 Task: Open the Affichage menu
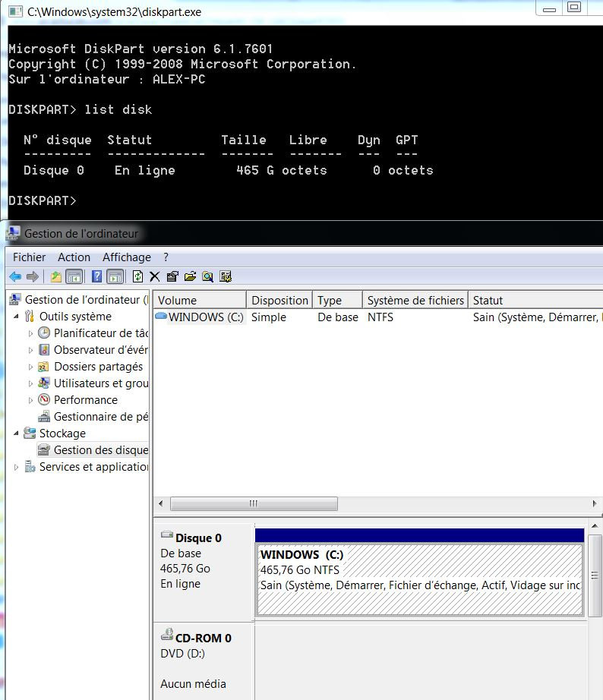pyautogui.click(x=126, y=257)
